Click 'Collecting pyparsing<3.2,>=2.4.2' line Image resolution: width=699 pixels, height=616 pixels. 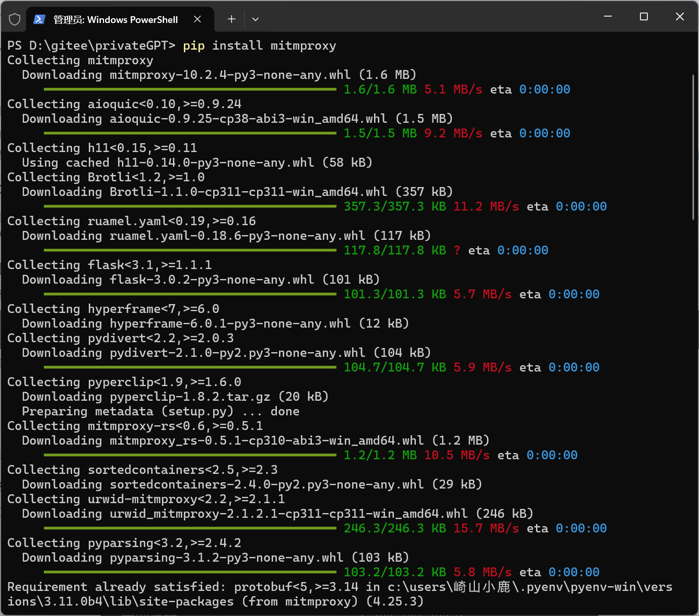pos(124,543)
